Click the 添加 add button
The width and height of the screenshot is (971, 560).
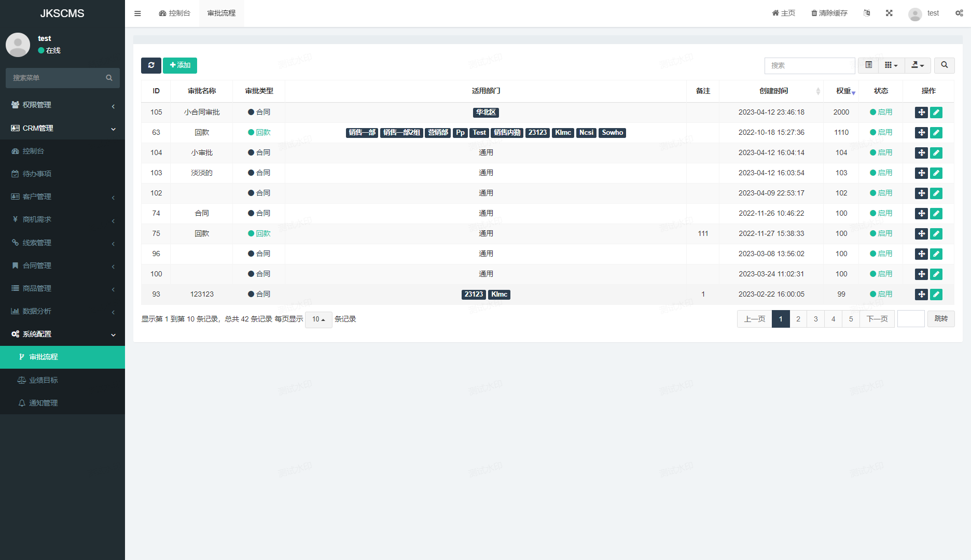(180, 65)
